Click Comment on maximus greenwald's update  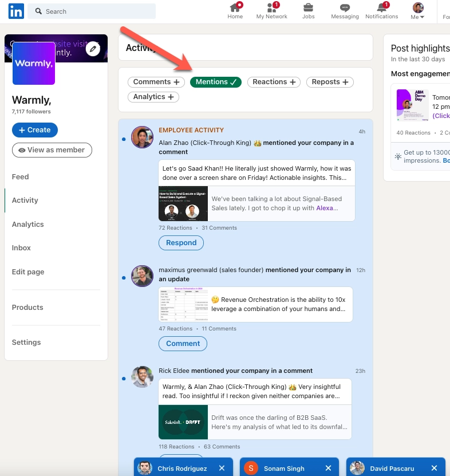coord(183,344)
